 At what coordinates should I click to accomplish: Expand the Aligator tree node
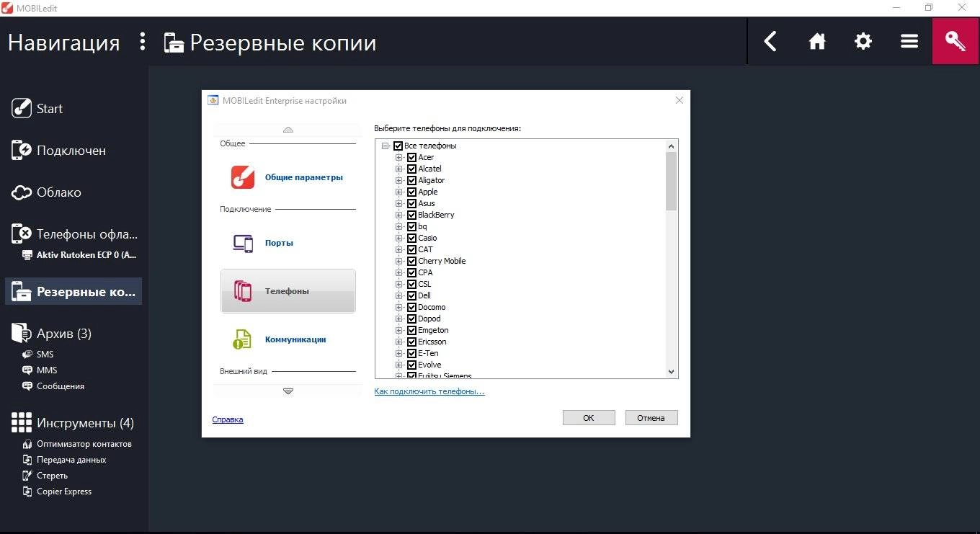point(399,180)
